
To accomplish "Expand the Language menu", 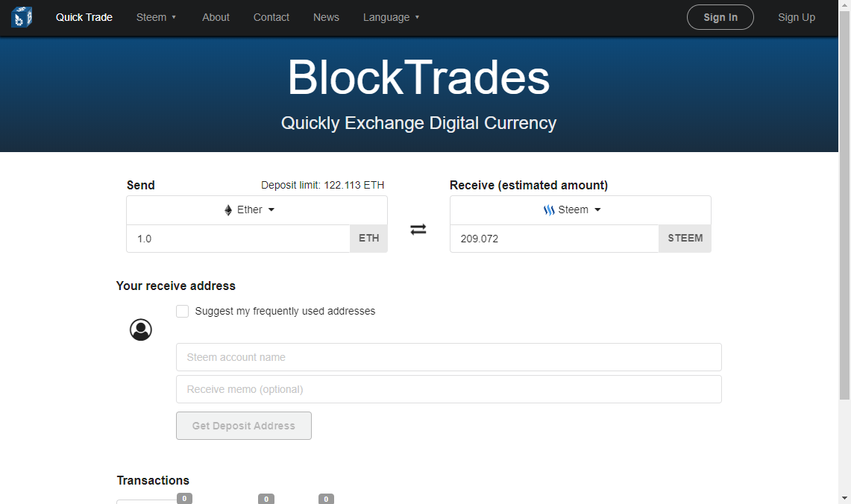I will click(392, 17).
